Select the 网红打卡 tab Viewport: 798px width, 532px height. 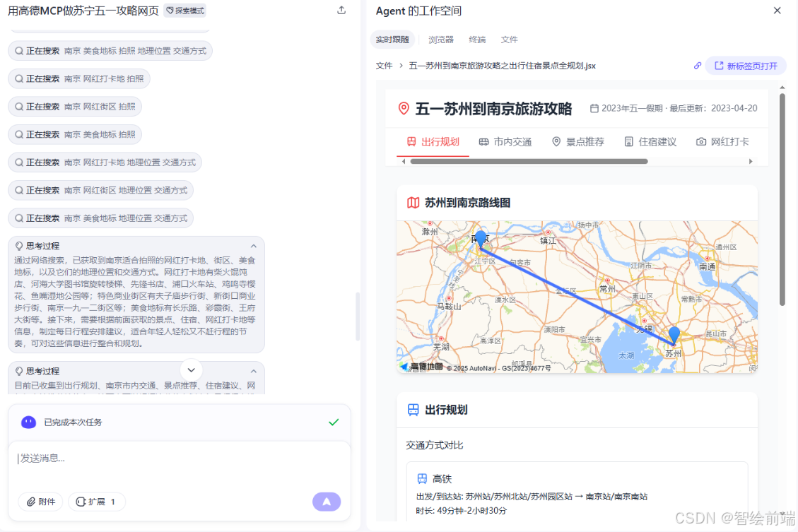722,142
